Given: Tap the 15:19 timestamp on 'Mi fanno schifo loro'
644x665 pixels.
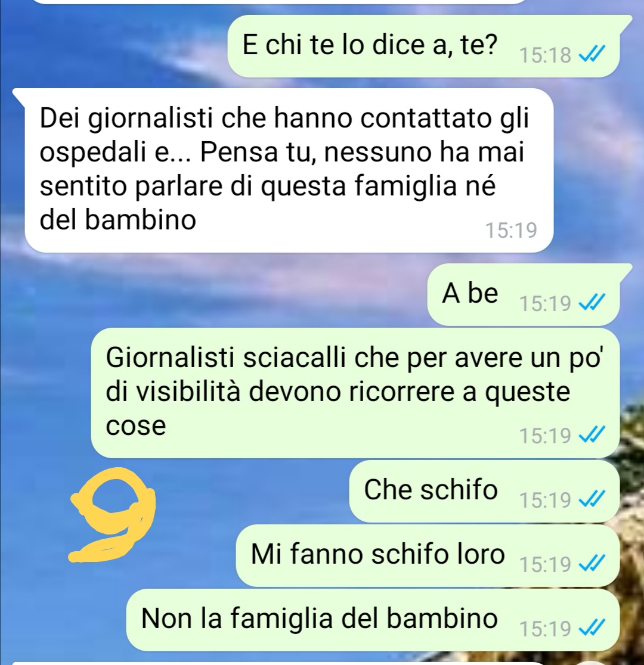Looking at the screenshot, I should [546, 565].
